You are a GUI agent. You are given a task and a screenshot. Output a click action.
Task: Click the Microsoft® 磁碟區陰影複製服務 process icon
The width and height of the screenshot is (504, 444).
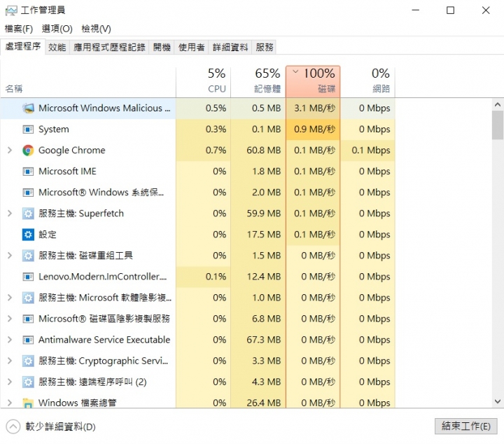(28, 319)
